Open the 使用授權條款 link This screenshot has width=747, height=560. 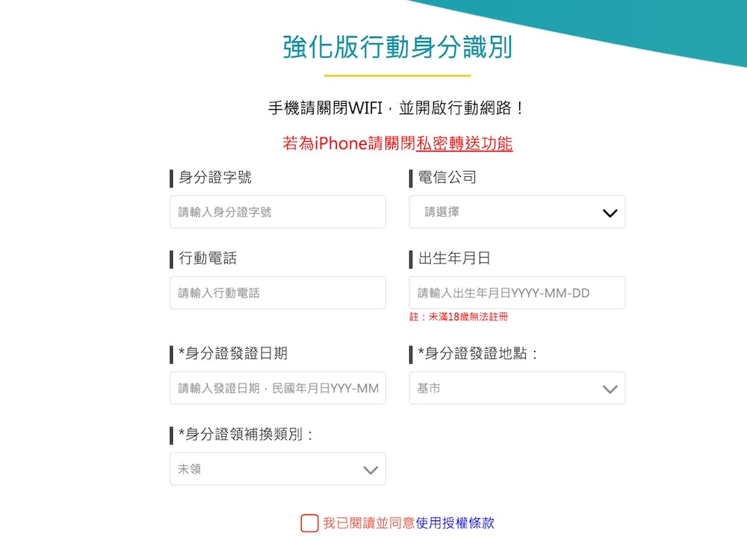(455, 523)
